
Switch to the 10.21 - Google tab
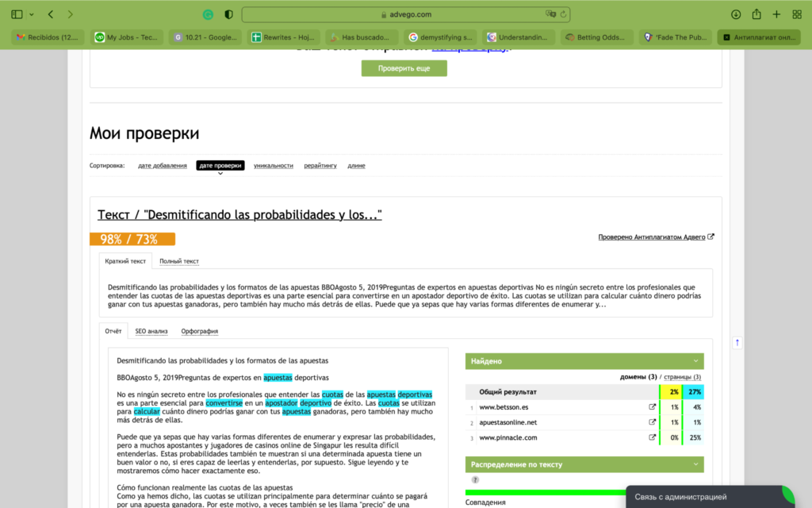tap(205, 37)
